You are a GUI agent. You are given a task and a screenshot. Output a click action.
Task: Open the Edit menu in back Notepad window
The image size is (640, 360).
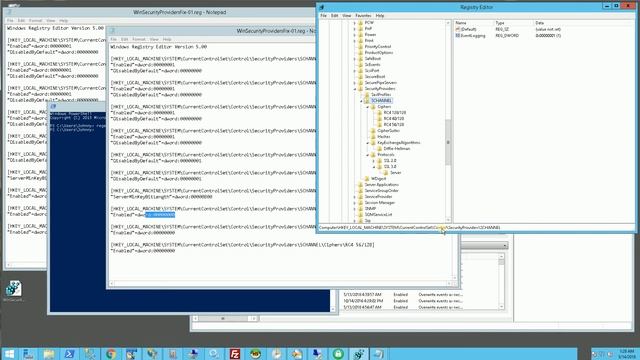[x=21, y=20]
